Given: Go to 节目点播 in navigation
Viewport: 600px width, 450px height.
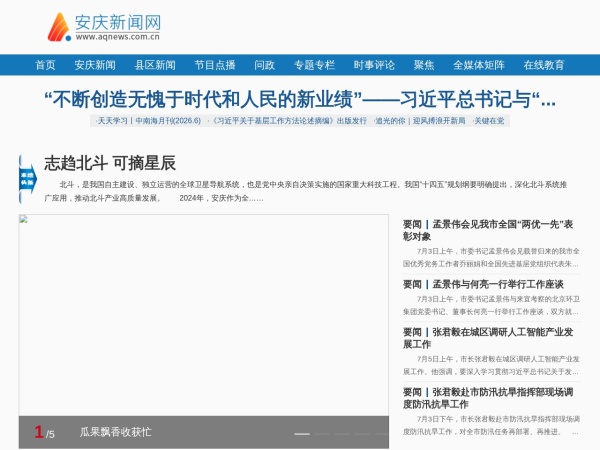Looking at the screenshot, I should pos(215,65).
